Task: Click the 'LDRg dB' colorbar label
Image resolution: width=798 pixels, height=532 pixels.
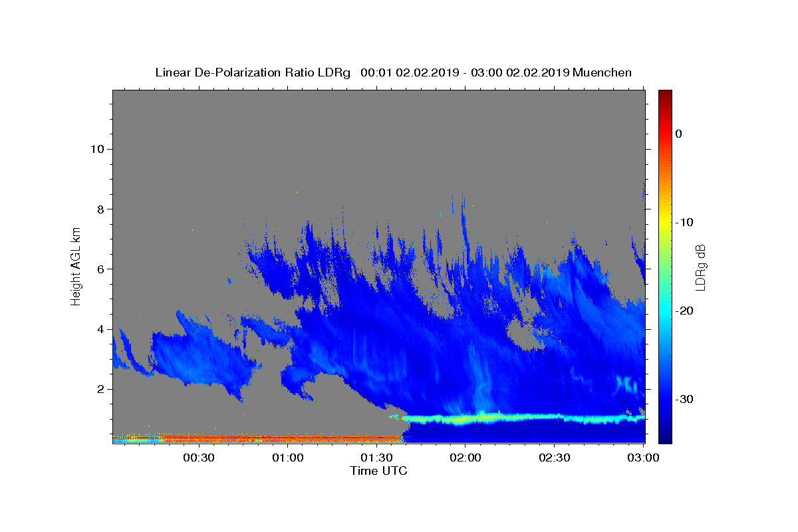Action: (700, 267)
